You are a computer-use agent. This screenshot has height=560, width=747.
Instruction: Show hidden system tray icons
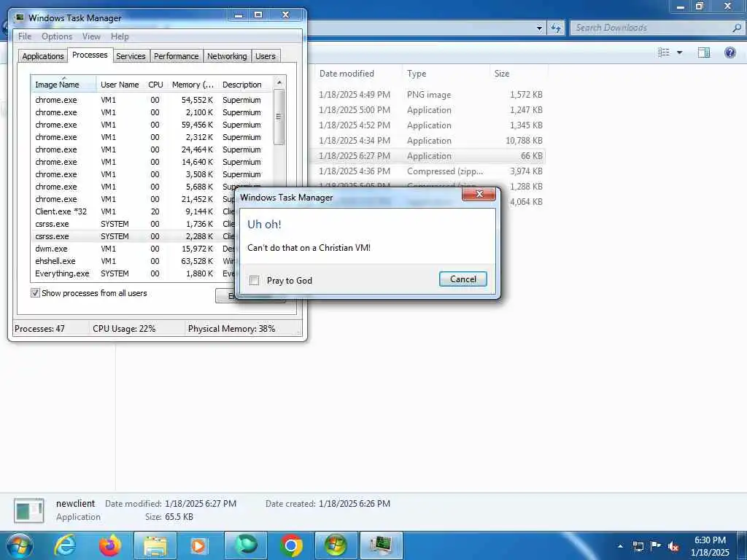click(620, 546)
